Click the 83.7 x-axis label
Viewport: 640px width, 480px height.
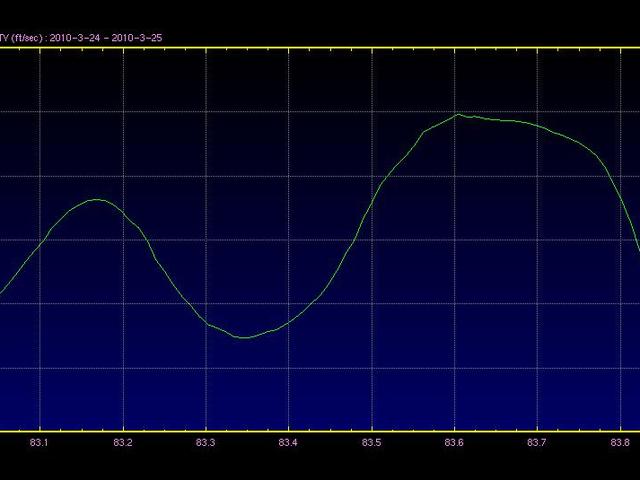click(536, 442)
